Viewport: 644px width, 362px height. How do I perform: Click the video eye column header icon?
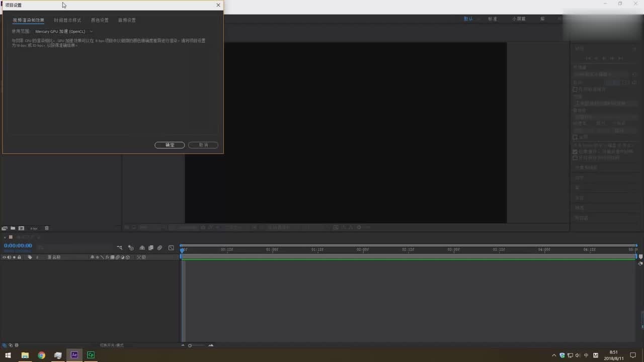(x=4, y=257)
